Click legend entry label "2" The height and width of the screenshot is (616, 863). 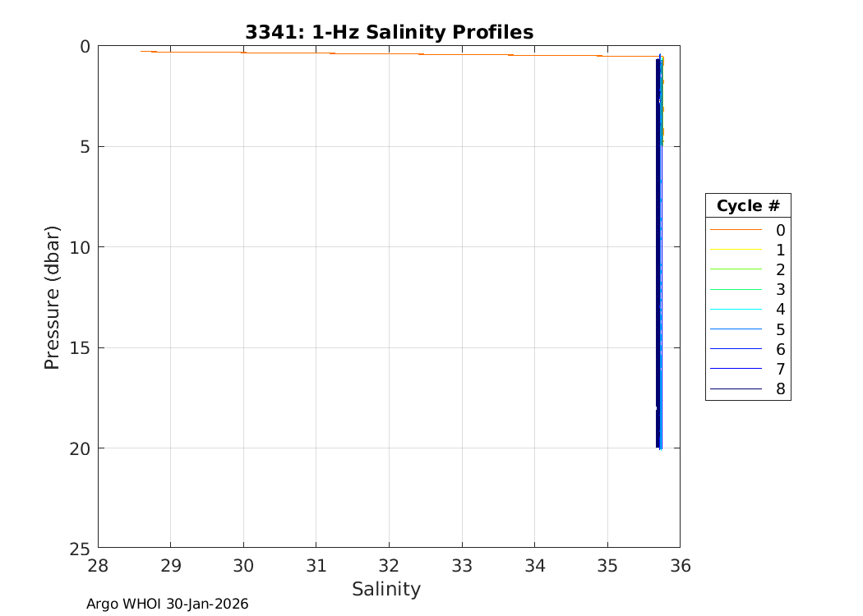click(x=780, y=269)
